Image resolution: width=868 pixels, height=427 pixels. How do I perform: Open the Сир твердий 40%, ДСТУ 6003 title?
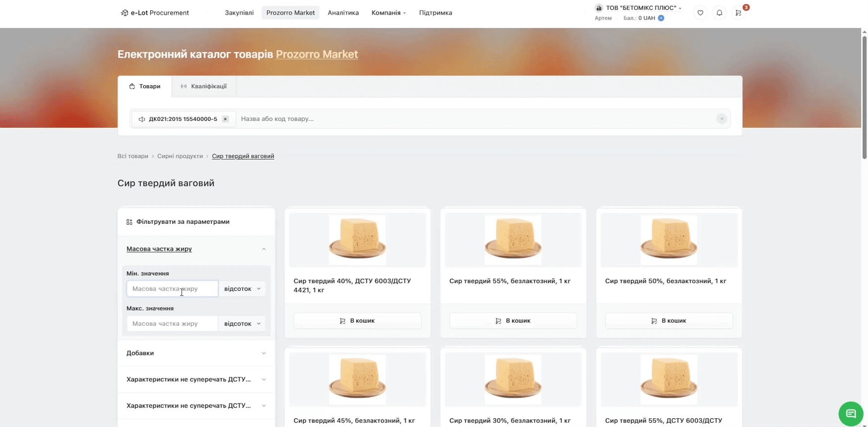coord(352,285)
